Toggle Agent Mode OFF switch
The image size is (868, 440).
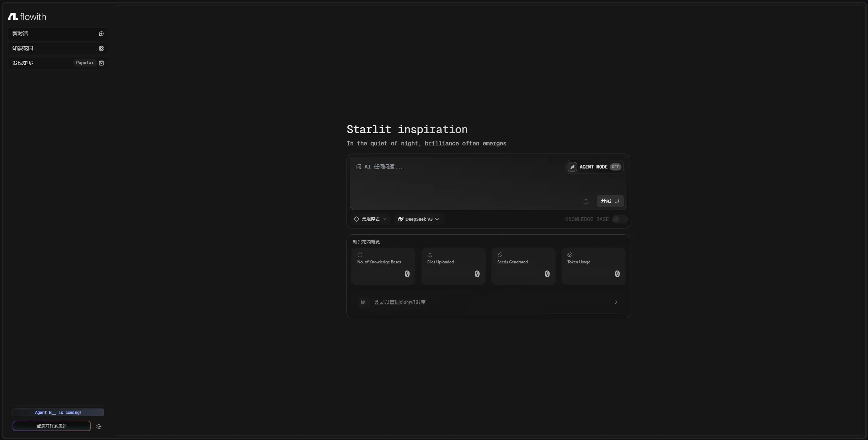point(615,167)
